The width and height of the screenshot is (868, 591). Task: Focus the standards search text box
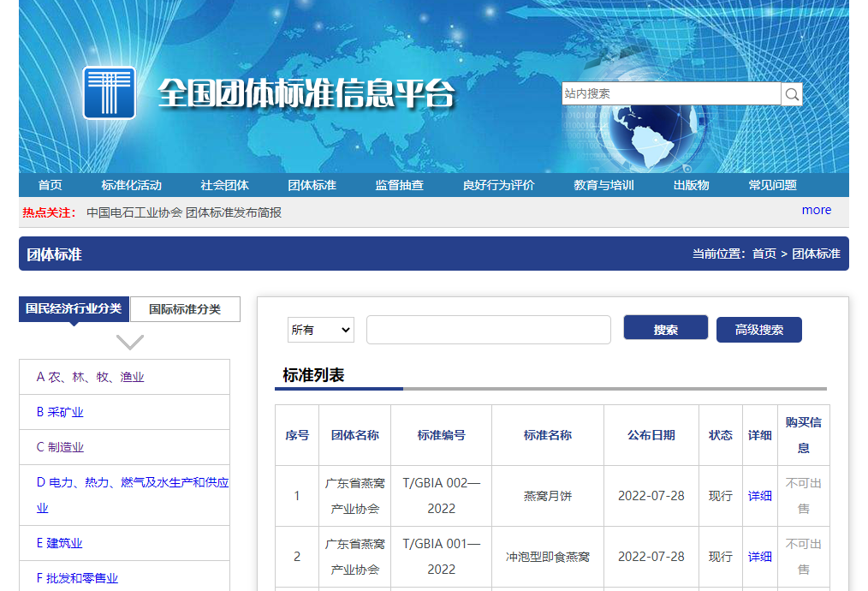pyautogui.click(x=488, y=330)
